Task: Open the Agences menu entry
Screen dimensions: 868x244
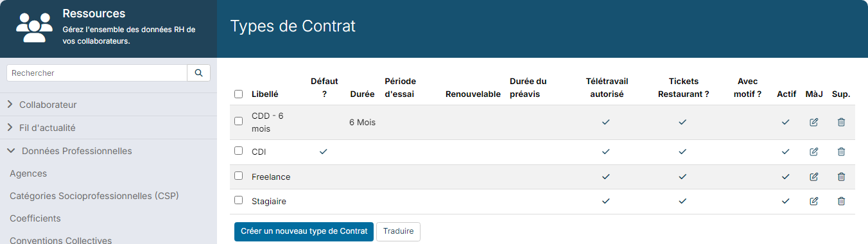Action: coord(28,173)
